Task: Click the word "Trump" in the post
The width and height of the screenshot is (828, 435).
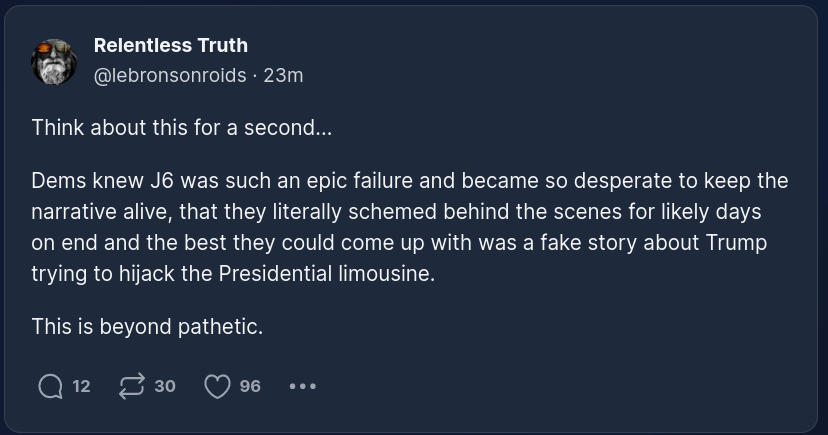Action: 733,243
